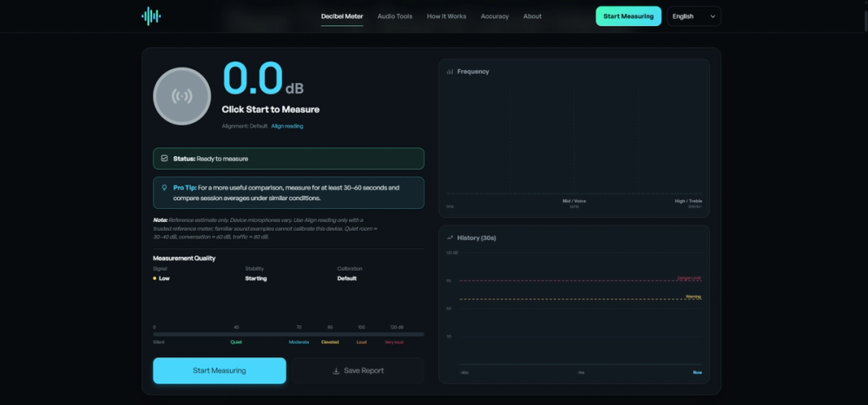
Task: Click the large blue Start Measuring button
Action: tap(220, 370)
